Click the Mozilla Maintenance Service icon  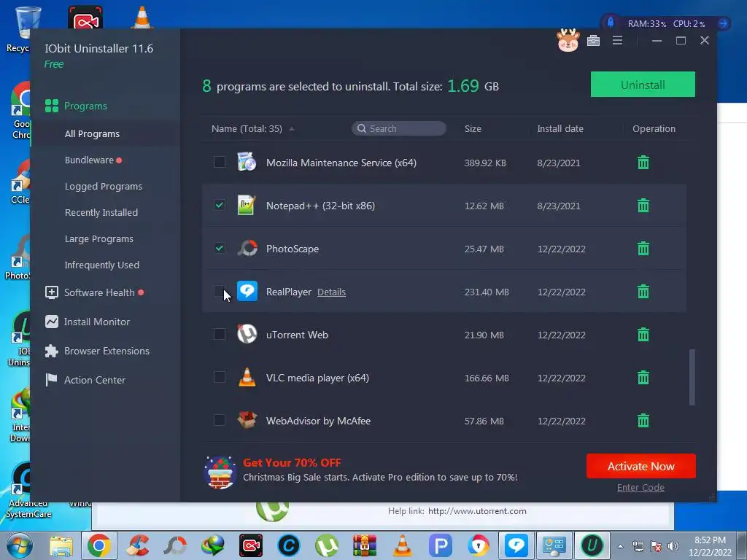[247, 162]
